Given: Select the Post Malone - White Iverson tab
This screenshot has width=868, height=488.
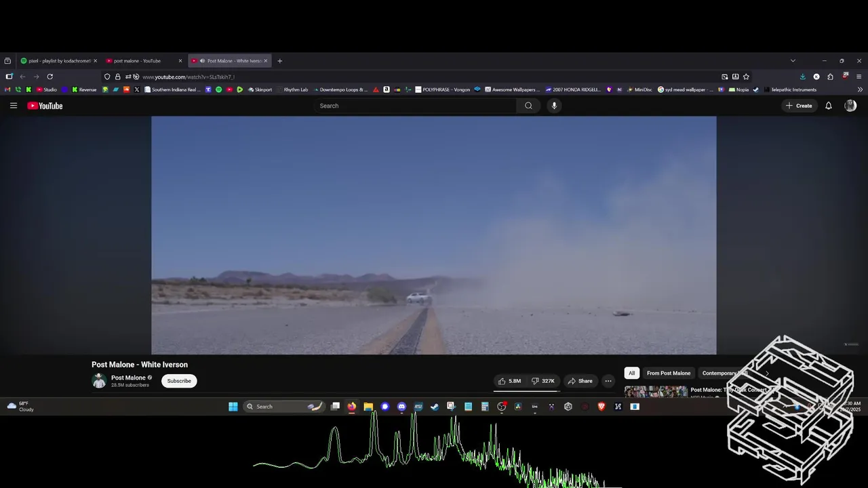Looking at the screenshot, I should pos(229,61).
